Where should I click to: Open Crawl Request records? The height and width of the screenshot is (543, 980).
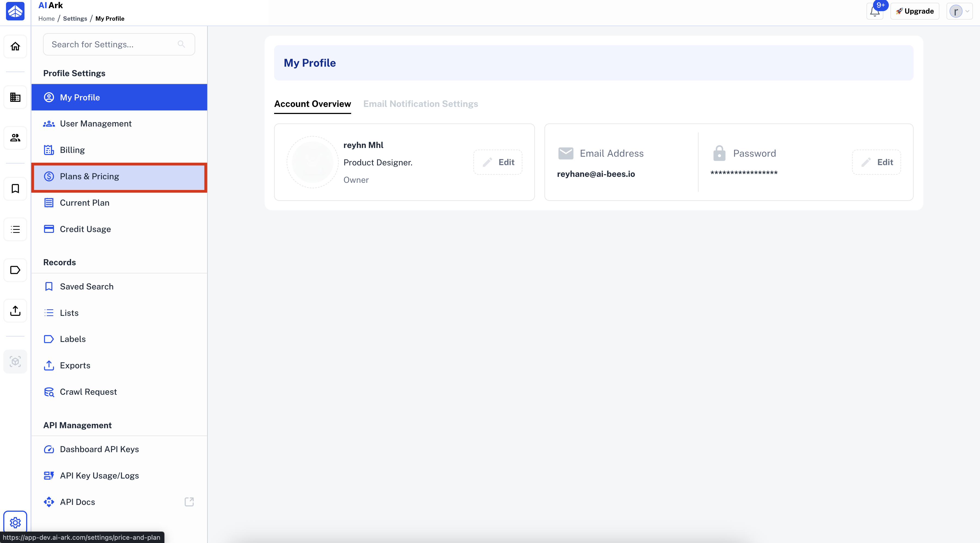coord(119,392)
